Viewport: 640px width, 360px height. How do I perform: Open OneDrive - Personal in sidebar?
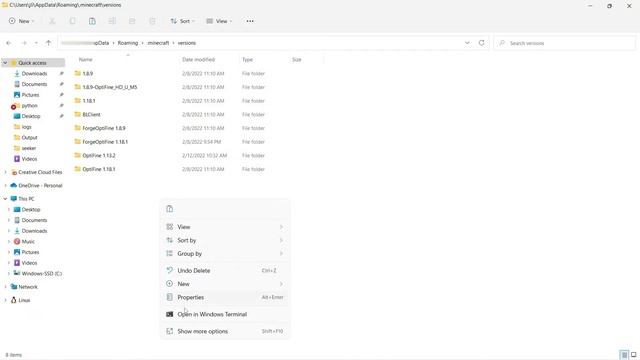coord(40,186)
